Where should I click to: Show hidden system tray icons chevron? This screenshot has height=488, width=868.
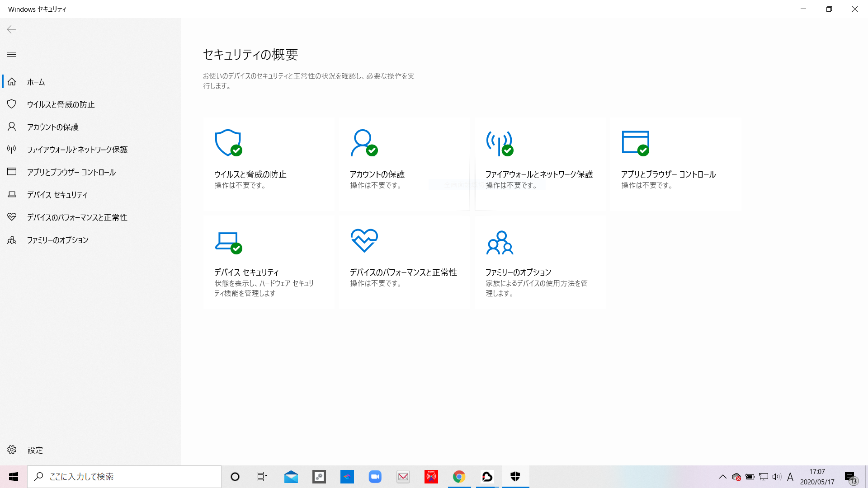[x=722, y=477]
